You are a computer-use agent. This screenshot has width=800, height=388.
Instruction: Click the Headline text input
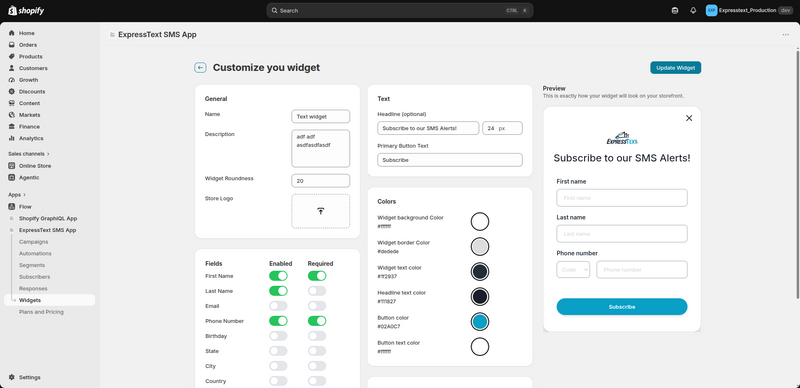click(x=428, y=128)
